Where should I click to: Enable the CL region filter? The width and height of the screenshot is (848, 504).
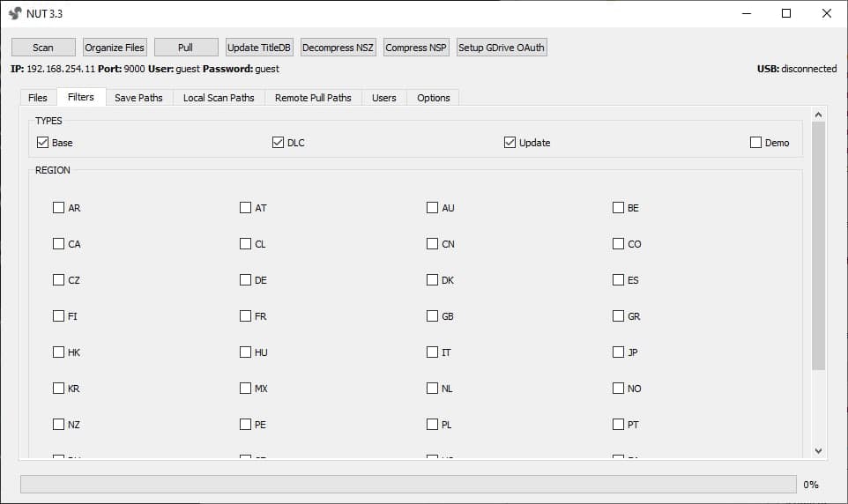coord(245,244)
